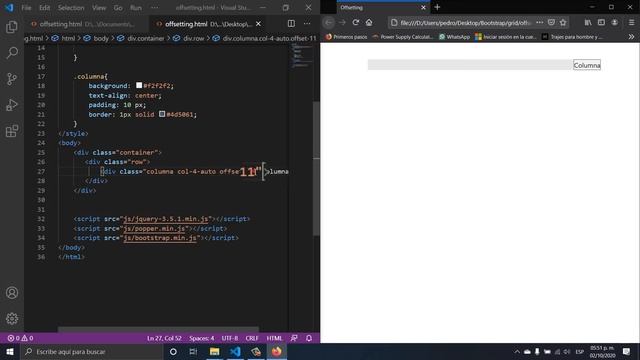
Task: Click the editor horizontal scrollbar
Action: [158, 329]
